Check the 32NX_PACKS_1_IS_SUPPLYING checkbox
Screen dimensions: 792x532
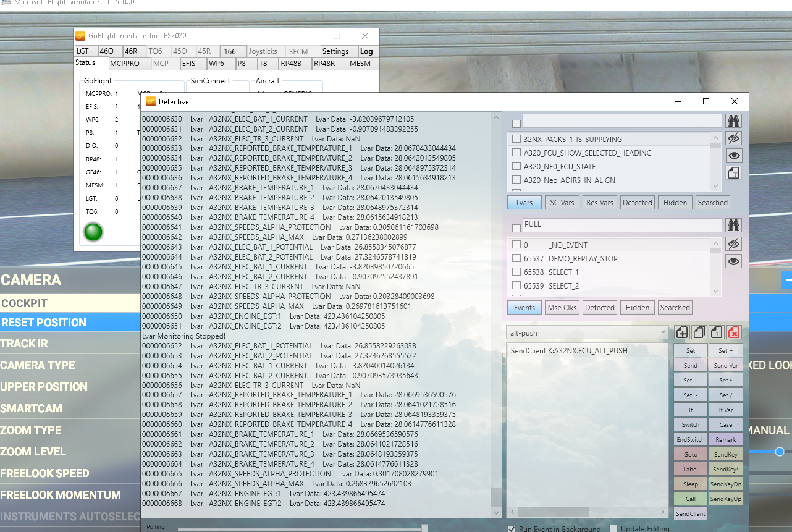[x=516, y=140]
